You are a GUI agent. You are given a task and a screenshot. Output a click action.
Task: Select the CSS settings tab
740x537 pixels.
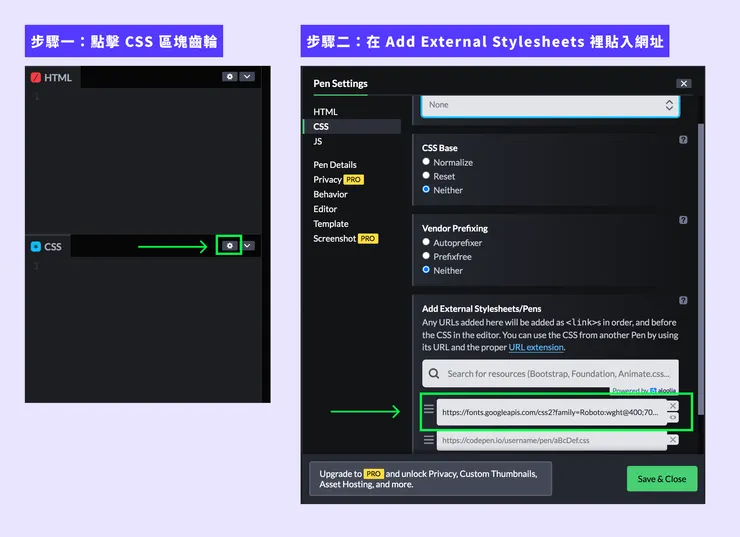click(352, 126)
